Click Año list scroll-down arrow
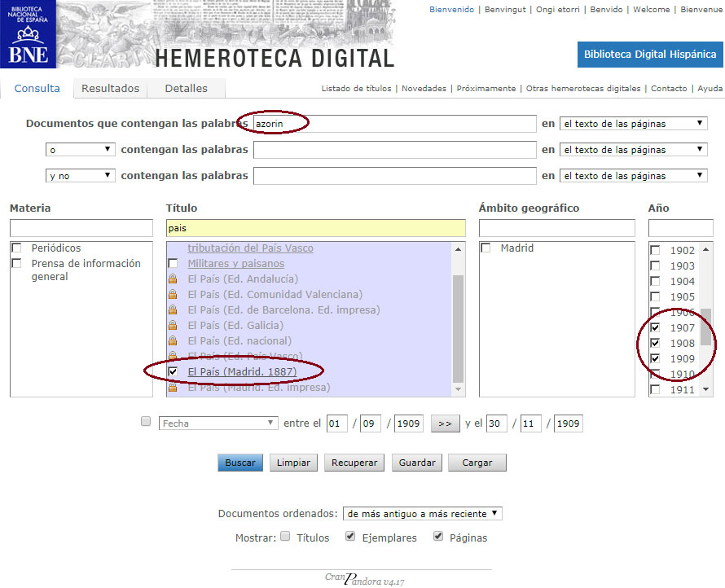This screenshot has width=725, height=588. pyautogui.click(x=705, y=389)
